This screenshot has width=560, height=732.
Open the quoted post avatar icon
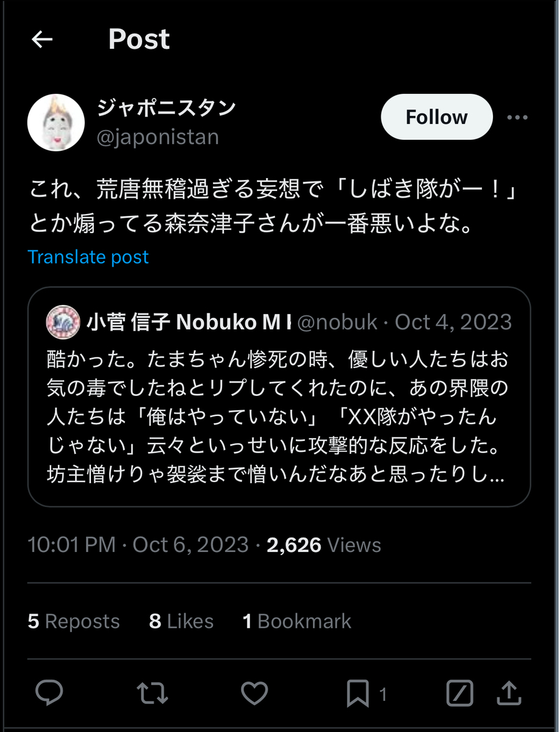click(x=62, y=321)
